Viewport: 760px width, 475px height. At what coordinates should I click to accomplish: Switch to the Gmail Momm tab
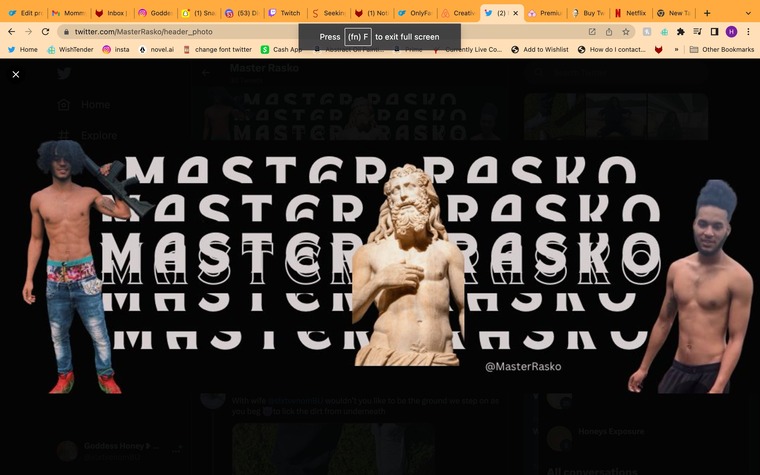pos(69,13)
